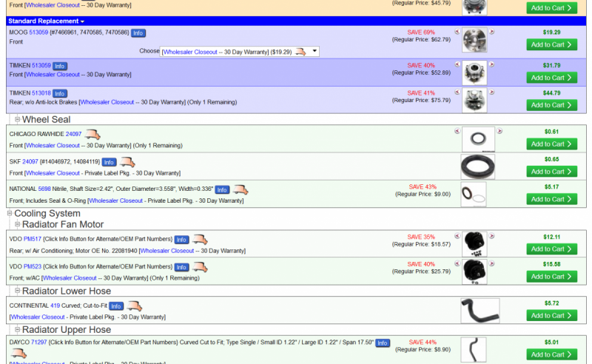
Task: Add MOOG 513059 to cart
Action: pyautogui.click(x=551, y=44)
